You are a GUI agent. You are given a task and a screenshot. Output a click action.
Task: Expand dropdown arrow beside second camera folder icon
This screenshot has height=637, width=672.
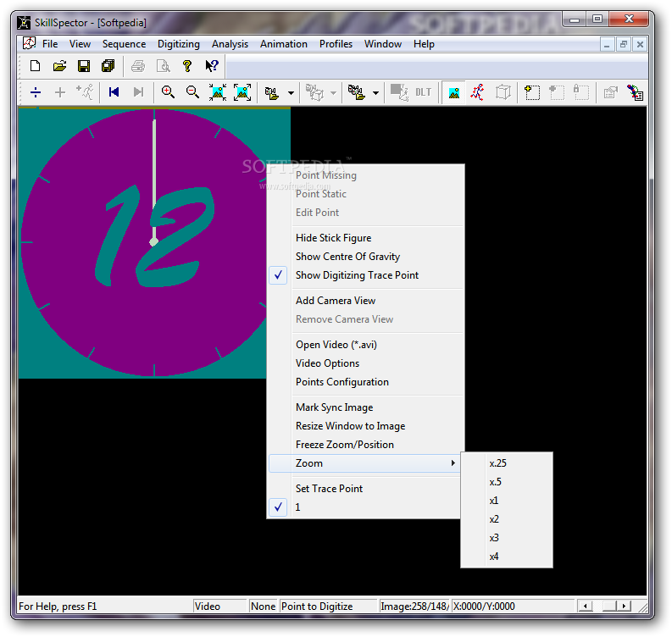(376, 93)
